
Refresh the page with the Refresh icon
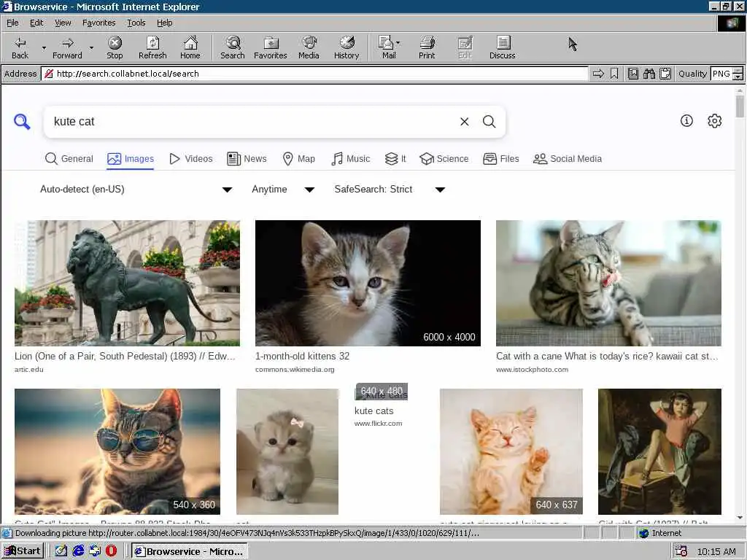(x=152, y=47)
